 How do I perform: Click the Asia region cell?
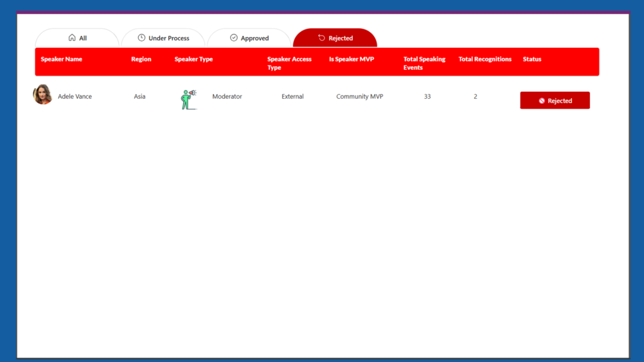click(x=140, y=97)
